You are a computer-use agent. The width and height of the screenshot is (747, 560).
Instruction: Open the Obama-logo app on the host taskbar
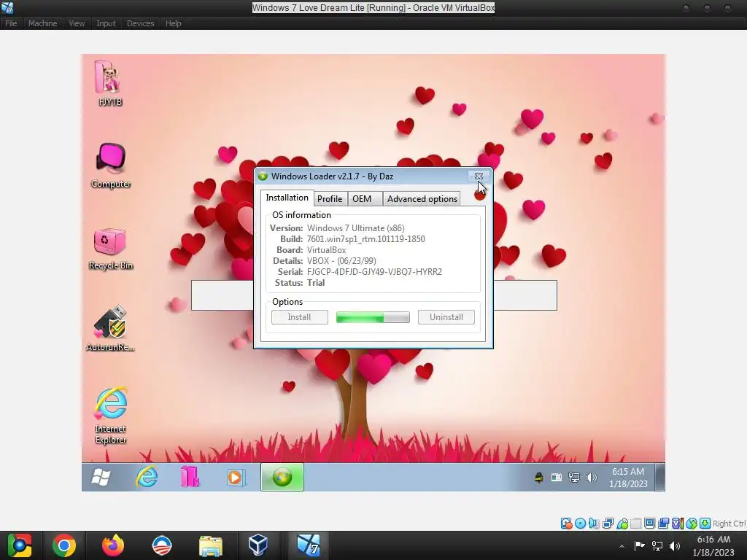[x=161, y=545]
